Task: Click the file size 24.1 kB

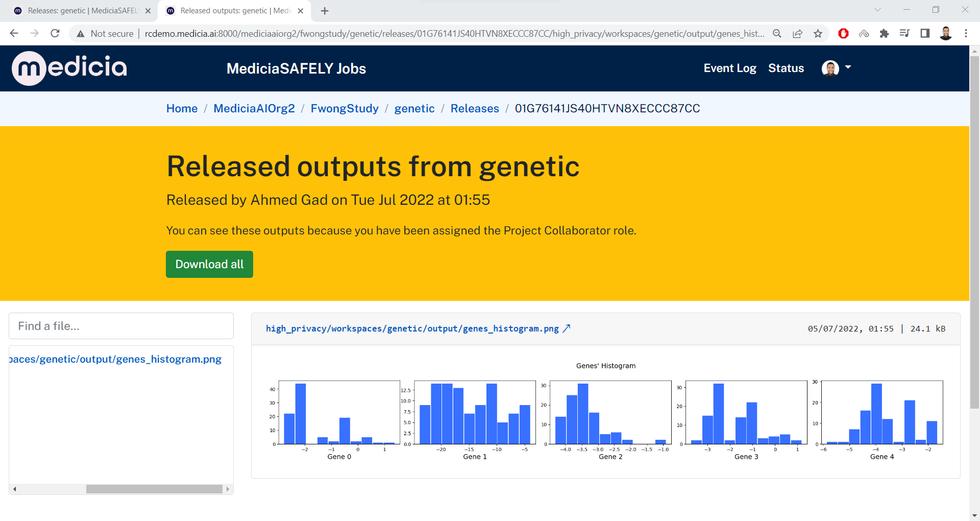Action: [928, 329]
